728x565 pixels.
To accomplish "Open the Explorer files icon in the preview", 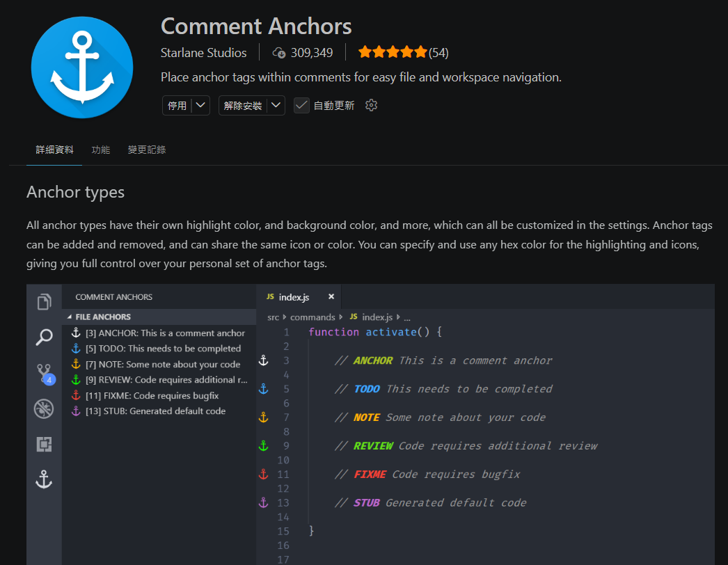I will [x=44, y=302].
